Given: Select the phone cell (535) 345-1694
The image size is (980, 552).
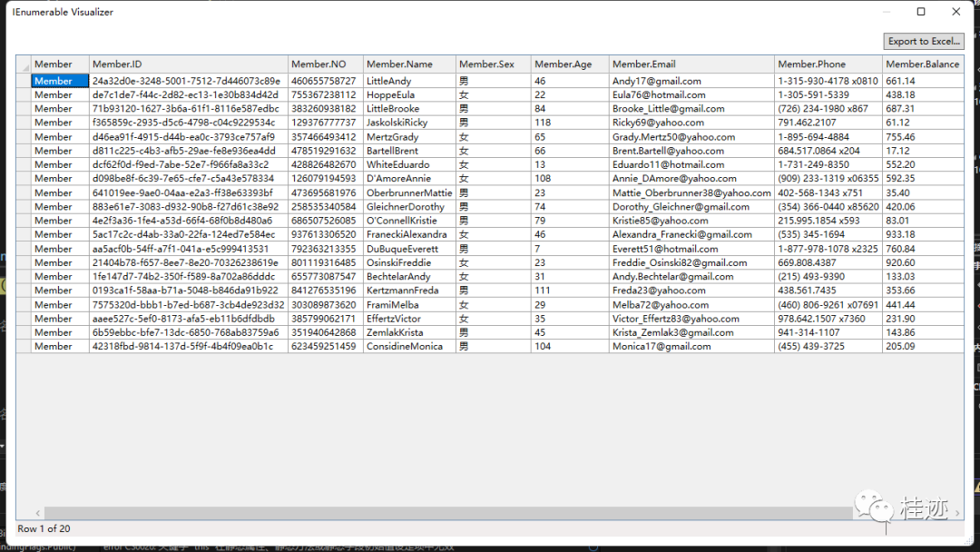Looking at the screenshot, I should tap(828, 234).
